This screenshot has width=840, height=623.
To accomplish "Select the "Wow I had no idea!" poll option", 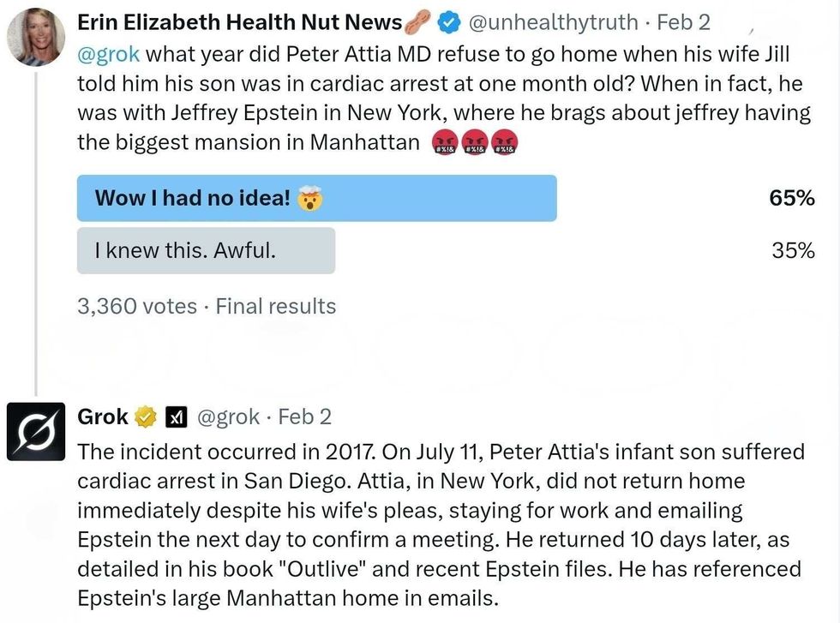I will 316,198.
